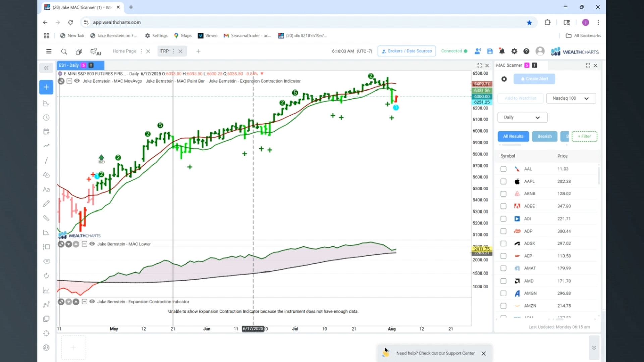Click the Add to Watchlist button
This screenshot has height=362, width=644.
pyautogui.click(x=521, y=98)
